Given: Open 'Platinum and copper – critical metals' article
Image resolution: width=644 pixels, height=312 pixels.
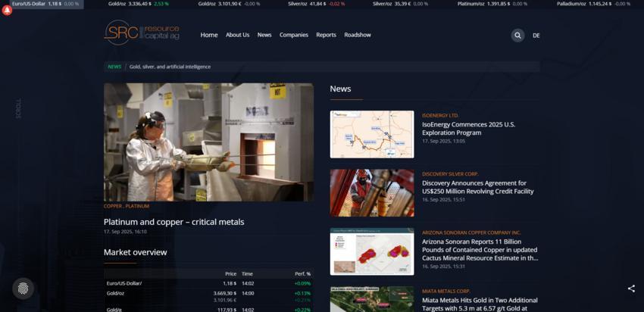Looking at the screenshot, I should click(174, 222).
